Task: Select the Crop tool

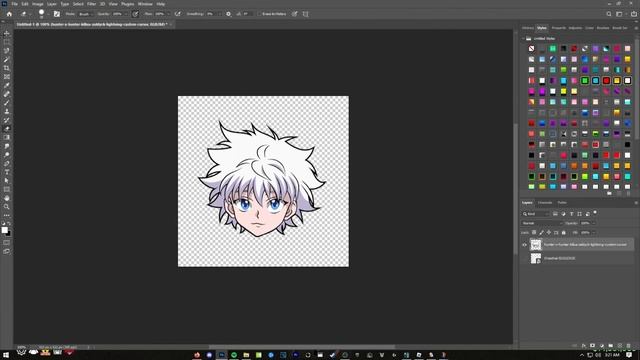Action: 7,68
